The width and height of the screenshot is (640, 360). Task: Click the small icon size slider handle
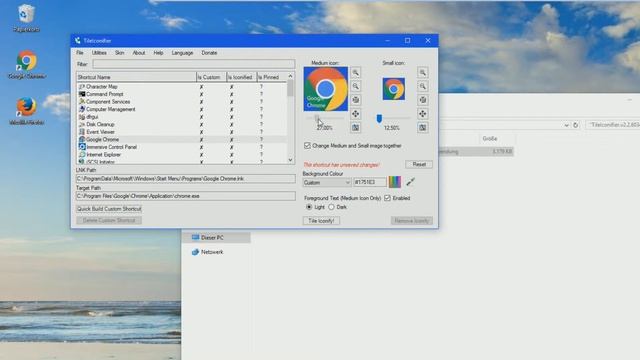379,118
